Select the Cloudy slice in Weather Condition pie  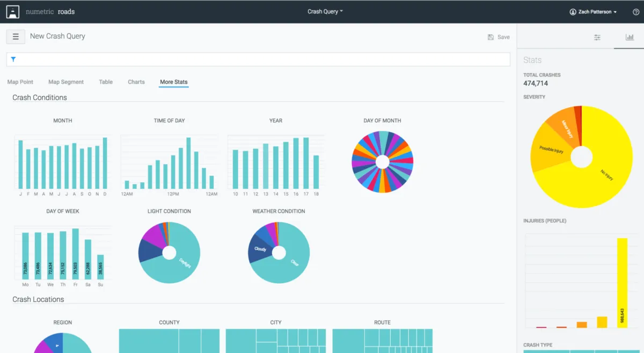tap(260, 250)
